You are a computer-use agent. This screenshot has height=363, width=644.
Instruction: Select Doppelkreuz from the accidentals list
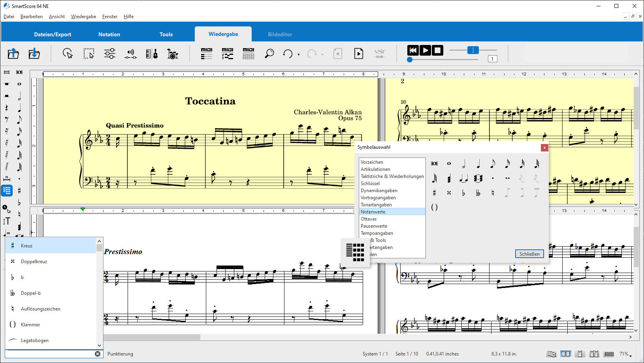(x=34, y=262)
